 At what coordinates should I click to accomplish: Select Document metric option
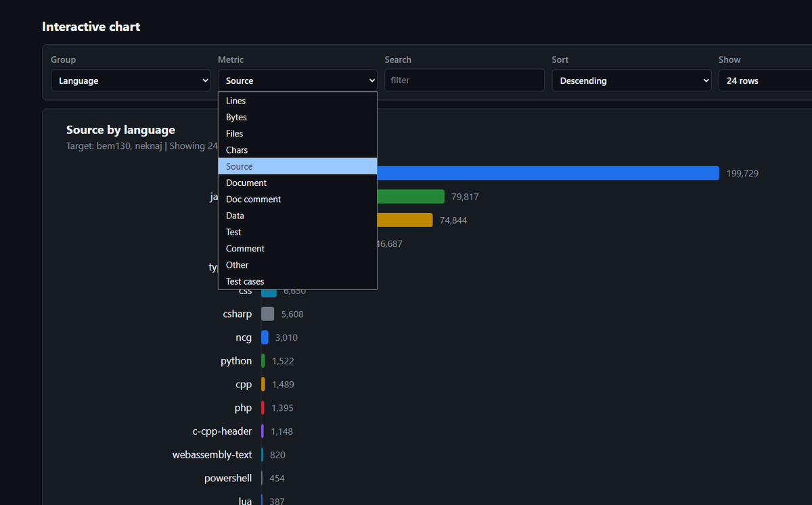click(298, 183)
